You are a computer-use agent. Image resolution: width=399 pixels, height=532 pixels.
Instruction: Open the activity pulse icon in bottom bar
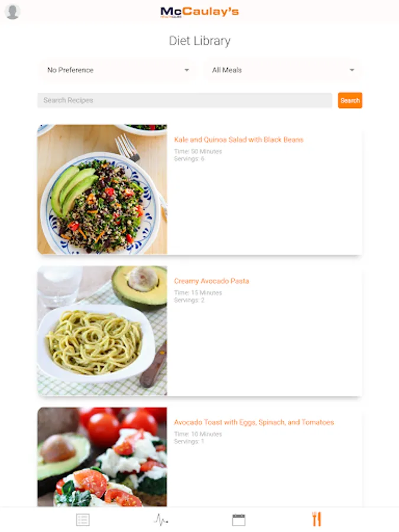point(161,520)
